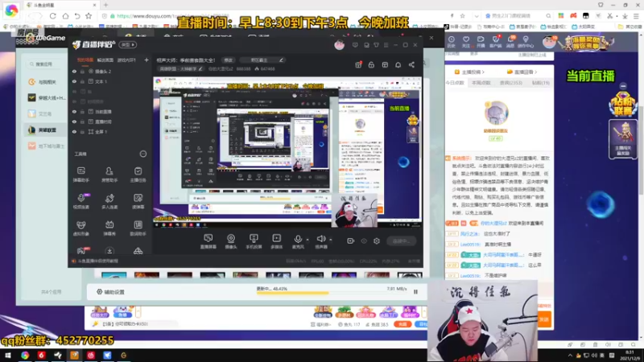Open the 房管助手 tool

pos(109,174)
